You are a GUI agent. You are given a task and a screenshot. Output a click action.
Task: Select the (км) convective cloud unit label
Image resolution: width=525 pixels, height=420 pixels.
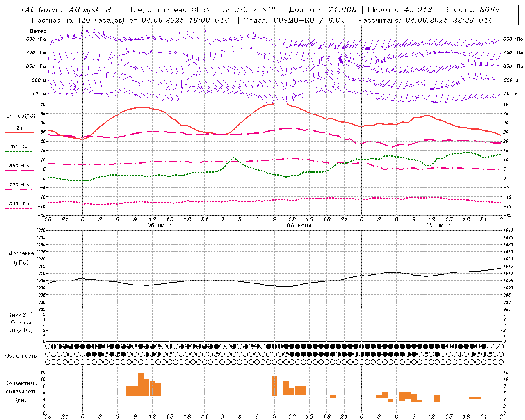point(21,399)
